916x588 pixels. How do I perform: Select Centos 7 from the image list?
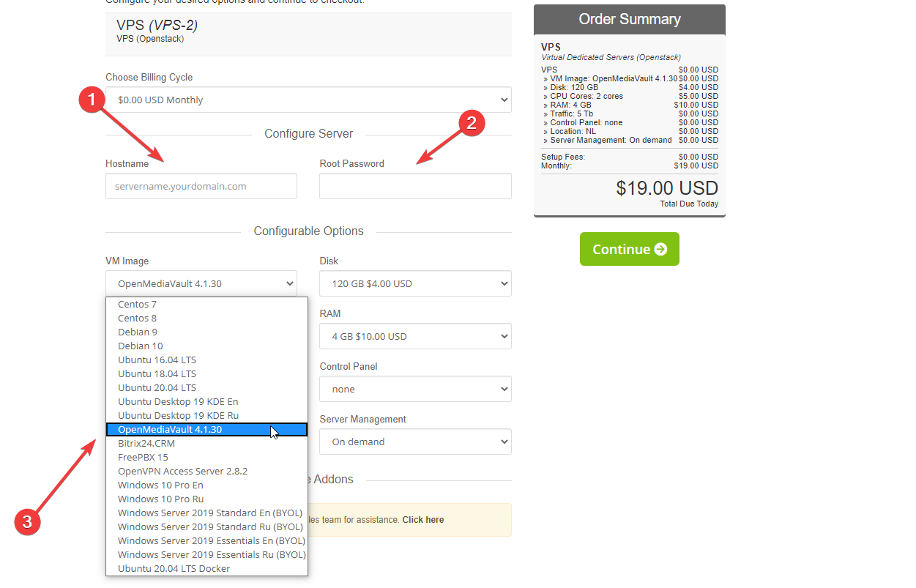click(x=138, y=305)
